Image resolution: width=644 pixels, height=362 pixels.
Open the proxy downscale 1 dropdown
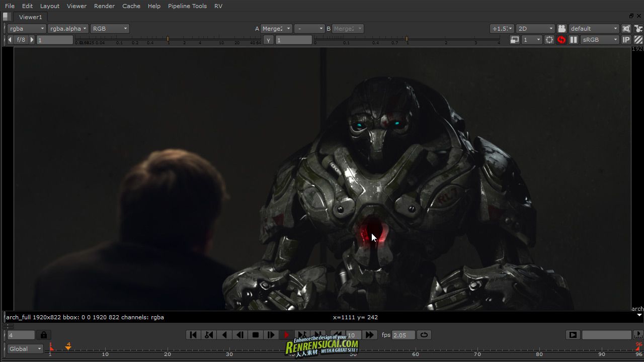coord(532,40)
